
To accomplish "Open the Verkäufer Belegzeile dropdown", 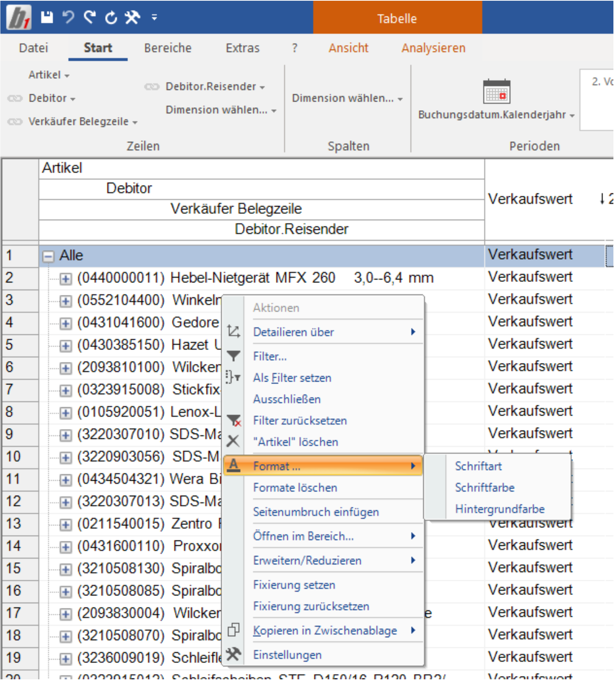I will (x=83, y=122).
